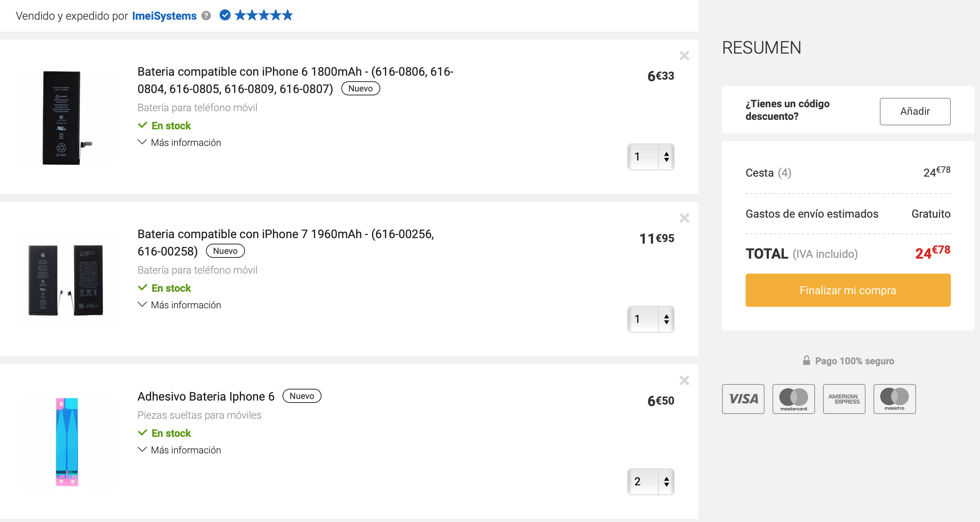
Task: Open the iPhone 7 battery product thumbnail
Action: pos(66,280)
